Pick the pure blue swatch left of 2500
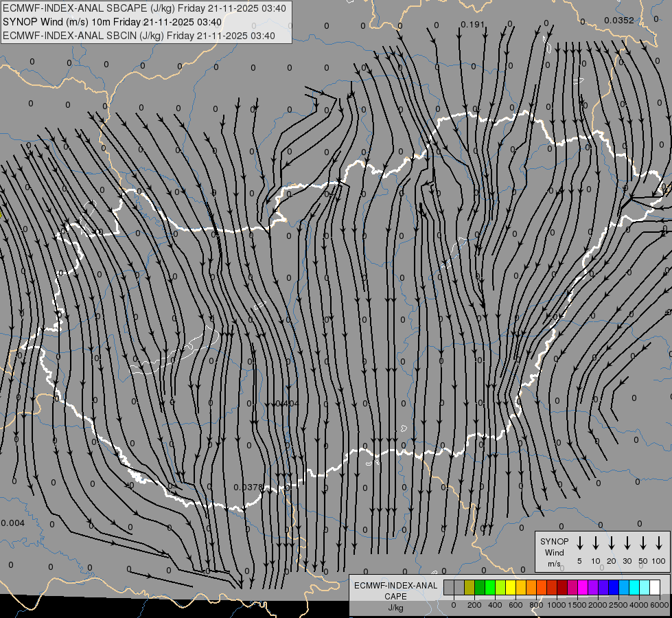The width and height of the screenshot is (672, 618). point(613,587)
